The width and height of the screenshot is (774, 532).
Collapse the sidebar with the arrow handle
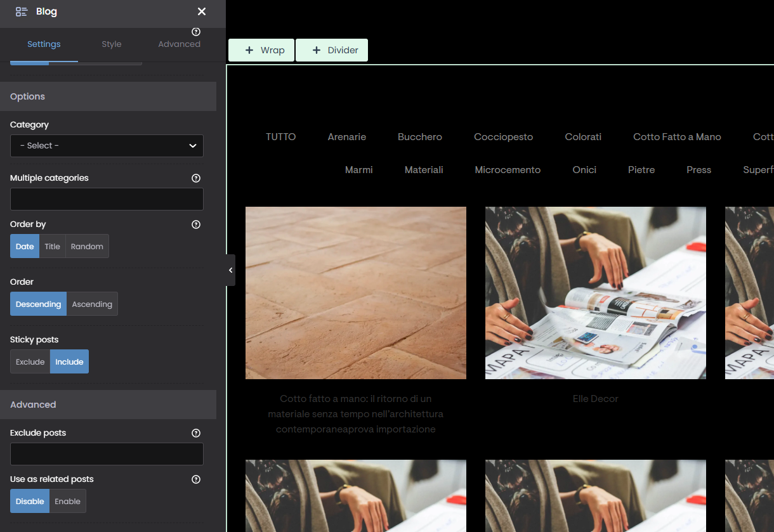[230, 270]
